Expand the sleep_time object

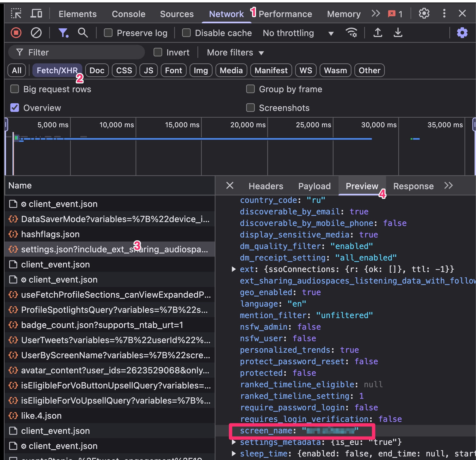pos(234,454)
